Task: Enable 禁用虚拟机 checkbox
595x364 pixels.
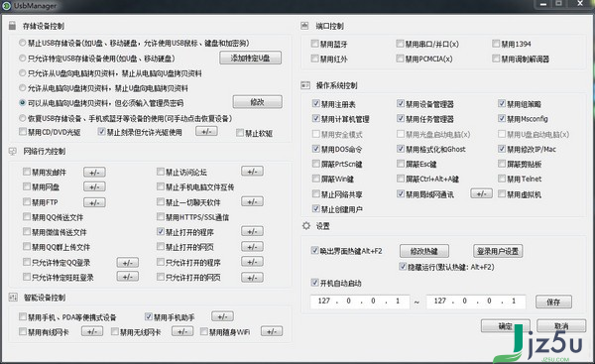Action: pos(502,193)
